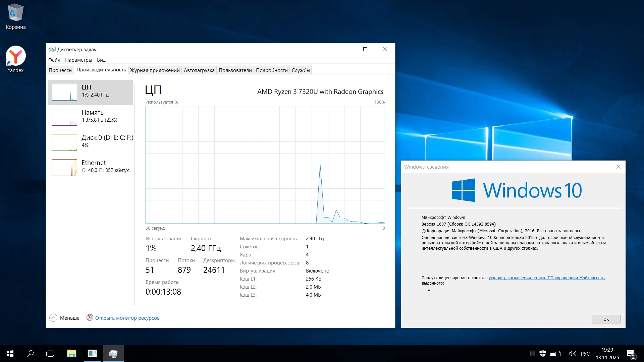Switch to the Процессы tab
Image resolution: width=644 pixels, height=362 pixels.
pos(60,70)
